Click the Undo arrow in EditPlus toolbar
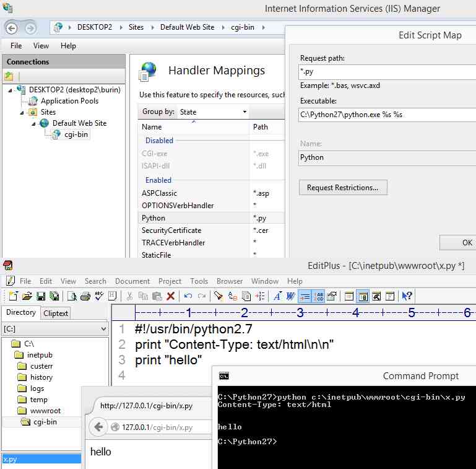This screenshot has height=469, width=476. (188, 296)
